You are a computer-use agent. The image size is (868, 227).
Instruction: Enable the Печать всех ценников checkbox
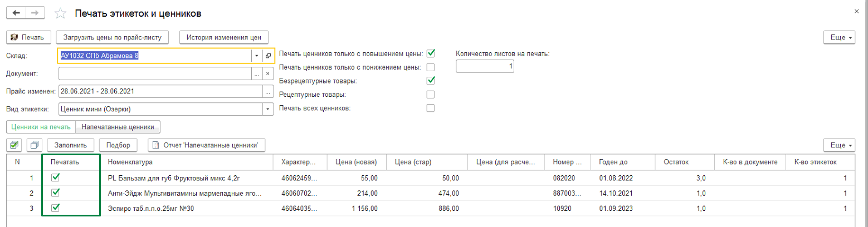pyautogui.click(x=430, y=108)
